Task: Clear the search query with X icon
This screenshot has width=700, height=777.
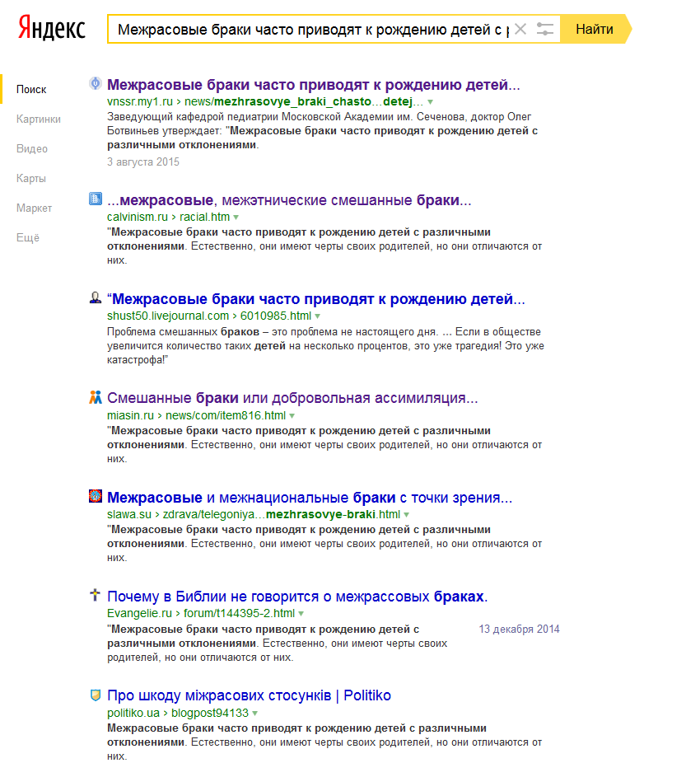Action: tap(520, 29)
